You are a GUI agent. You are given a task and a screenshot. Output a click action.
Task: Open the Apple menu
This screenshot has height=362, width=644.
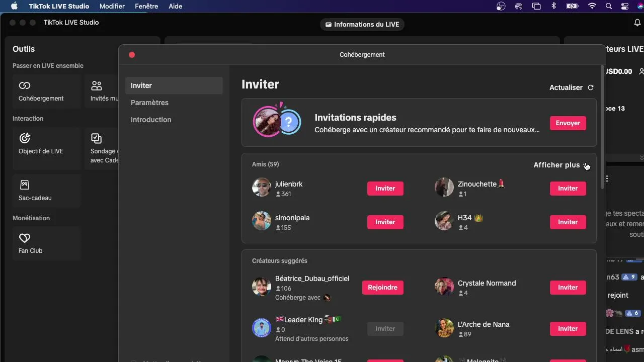(14, 6)
